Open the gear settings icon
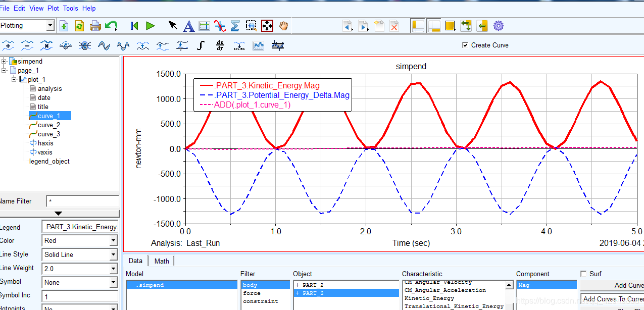 tap(499, 26)
